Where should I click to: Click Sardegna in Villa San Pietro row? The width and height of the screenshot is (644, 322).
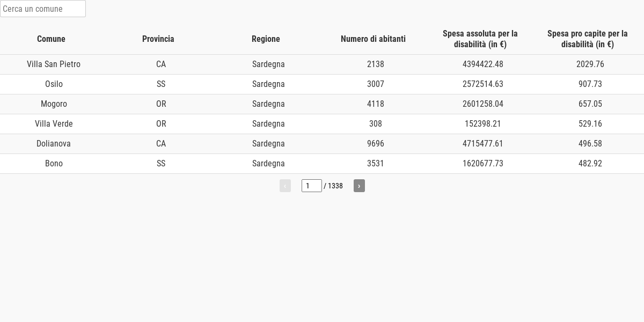coord(268,64)
